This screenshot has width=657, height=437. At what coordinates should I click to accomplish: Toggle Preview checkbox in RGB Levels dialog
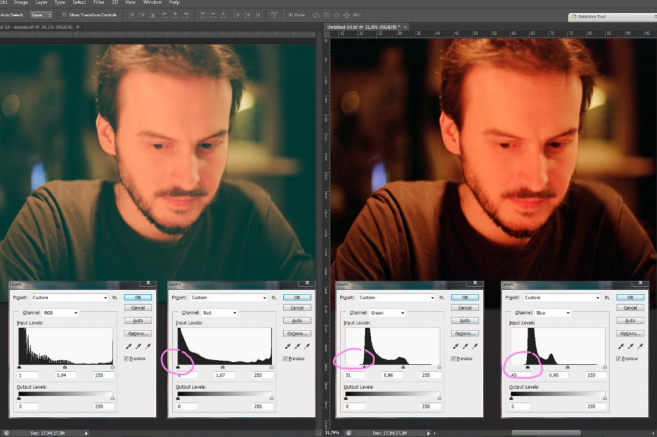click(128, 357)
